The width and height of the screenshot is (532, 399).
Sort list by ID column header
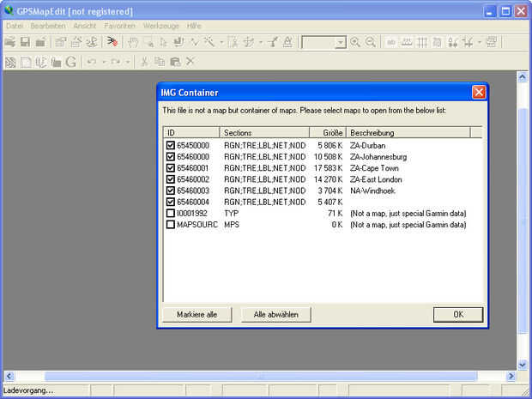click(191, 132)
